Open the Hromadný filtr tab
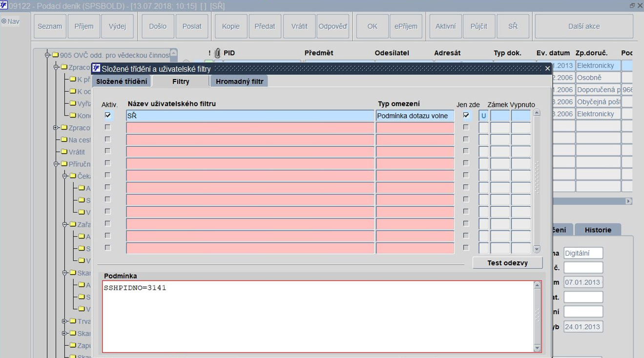644x358 pixels. pyautogui.click(x=239, y=81)
